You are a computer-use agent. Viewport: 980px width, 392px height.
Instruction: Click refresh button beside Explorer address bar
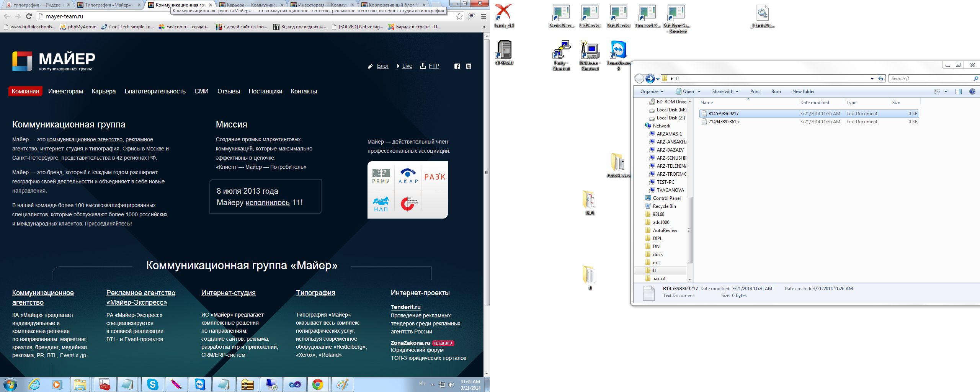coord(881,78)
